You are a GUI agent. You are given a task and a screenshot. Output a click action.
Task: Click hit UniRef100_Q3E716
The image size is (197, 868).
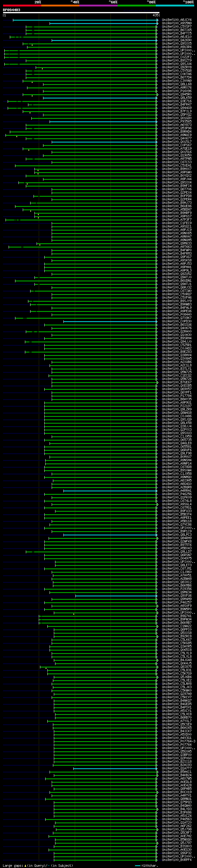tap(177, 101)
